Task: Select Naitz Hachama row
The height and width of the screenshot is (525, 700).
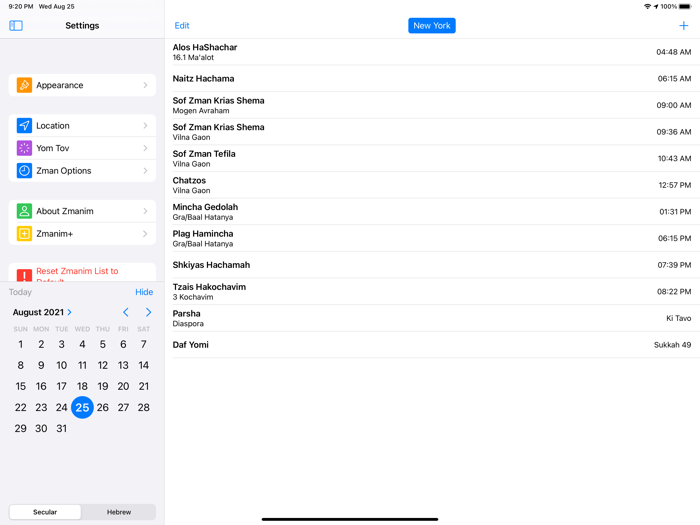Action: pos(432,79)
